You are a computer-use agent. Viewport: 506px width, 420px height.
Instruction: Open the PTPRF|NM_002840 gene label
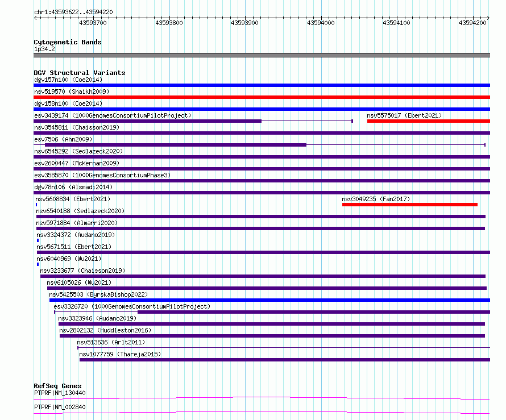coord(60,407)
